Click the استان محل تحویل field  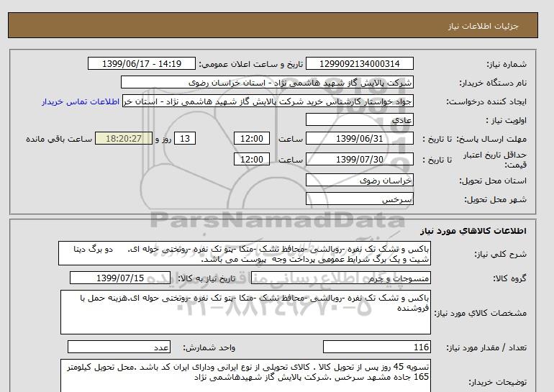(x=360, y=181)
